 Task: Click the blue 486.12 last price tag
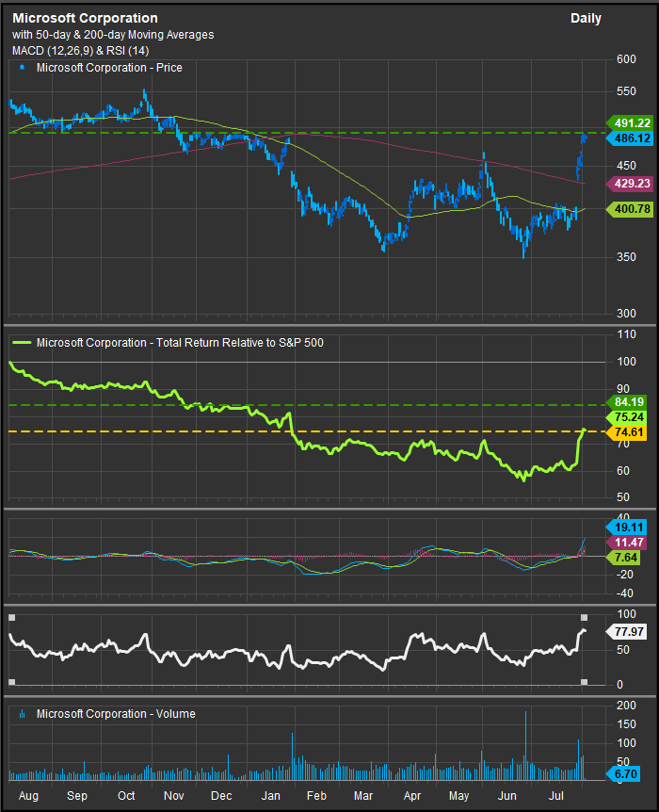tap(630, 138)
